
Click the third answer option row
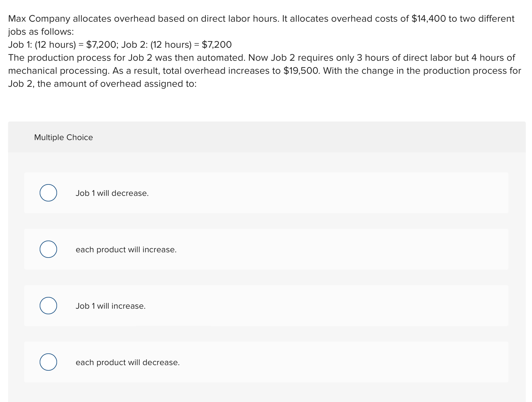coord(266,306)
